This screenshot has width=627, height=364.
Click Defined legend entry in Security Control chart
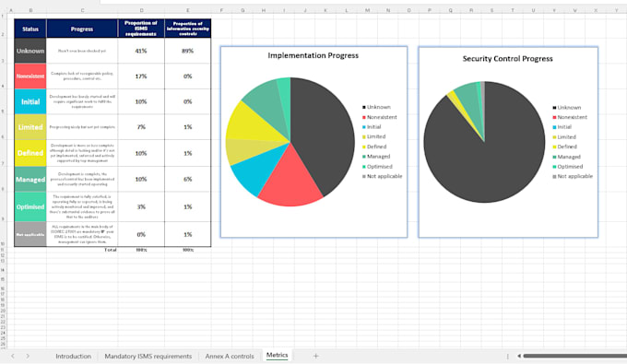coord(564,147)
